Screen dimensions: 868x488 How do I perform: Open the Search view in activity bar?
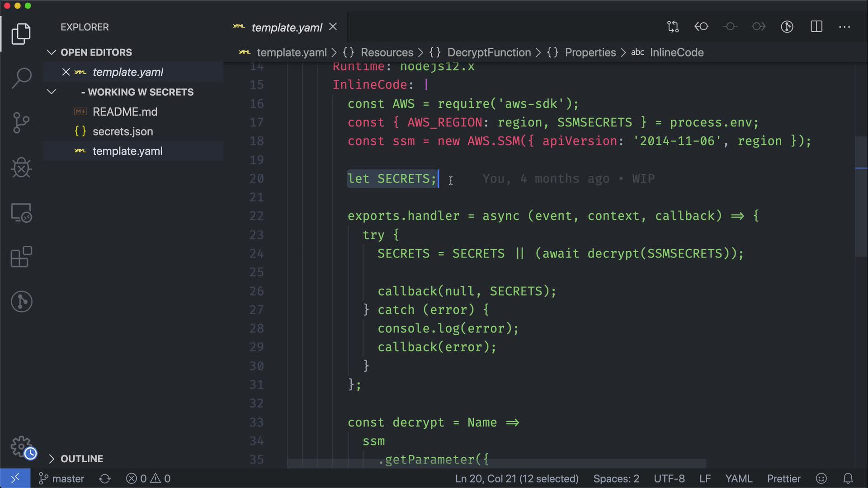(x=21, y=78)
